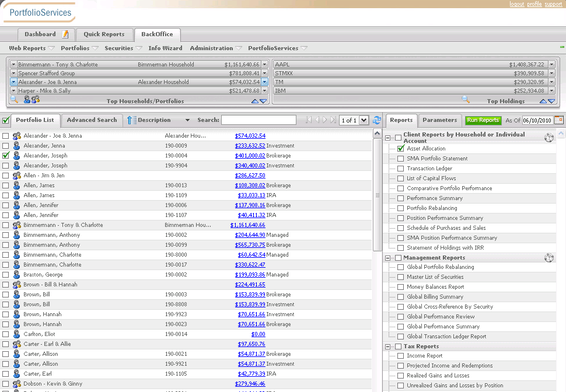Click the green Run Reports button

(x=483, y=120)
